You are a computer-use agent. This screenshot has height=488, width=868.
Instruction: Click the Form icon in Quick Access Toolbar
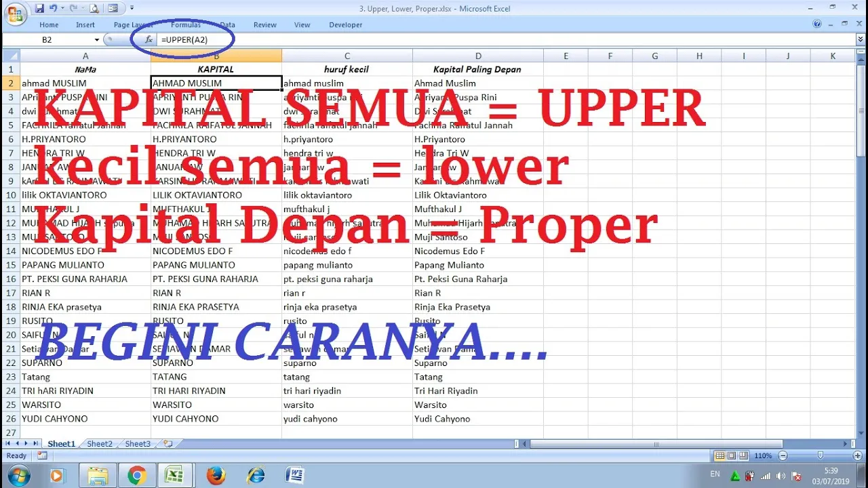coord(113,9)
